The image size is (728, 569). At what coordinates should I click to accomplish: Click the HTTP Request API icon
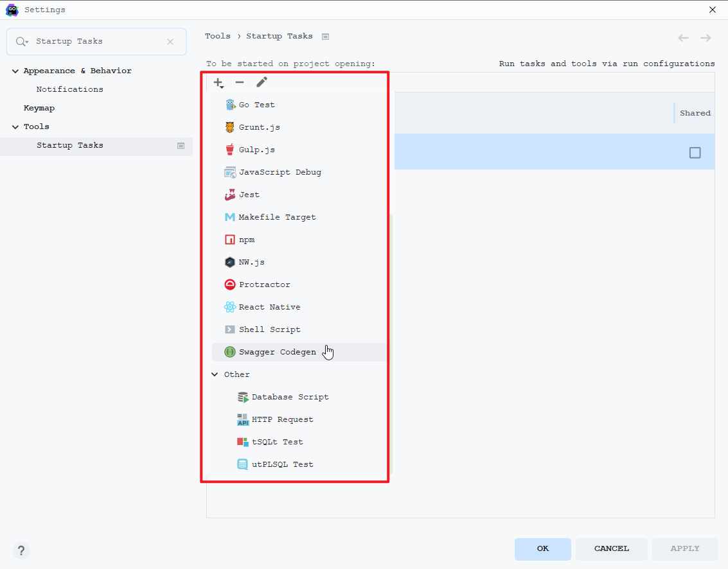click(243, 419)
